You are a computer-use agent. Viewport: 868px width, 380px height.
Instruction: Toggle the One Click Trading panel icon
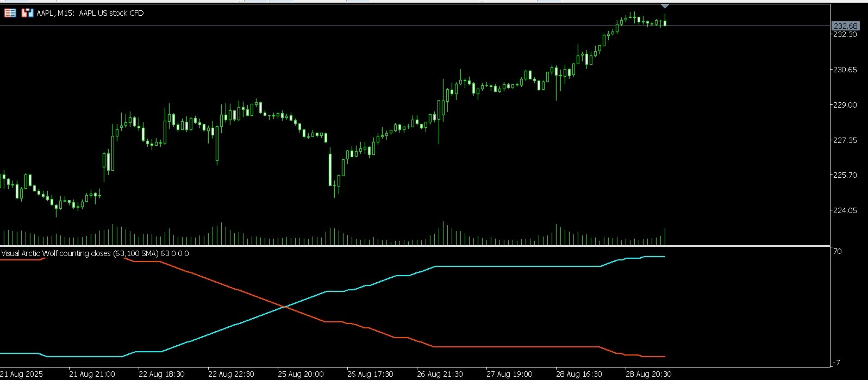(x=27, y=13)
